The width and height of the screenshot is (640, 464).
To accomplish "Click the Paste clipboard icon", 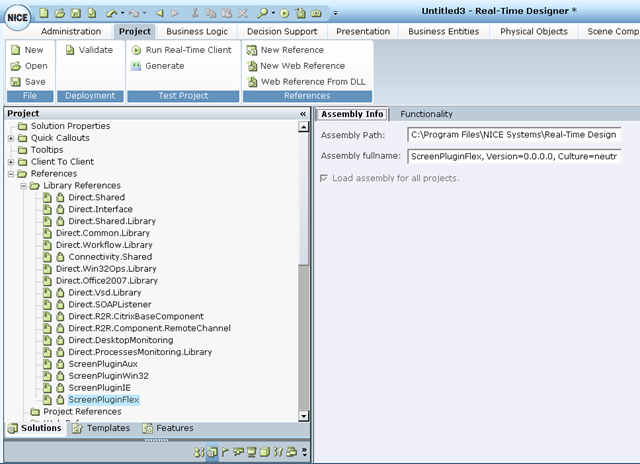I will pos(227,13).
